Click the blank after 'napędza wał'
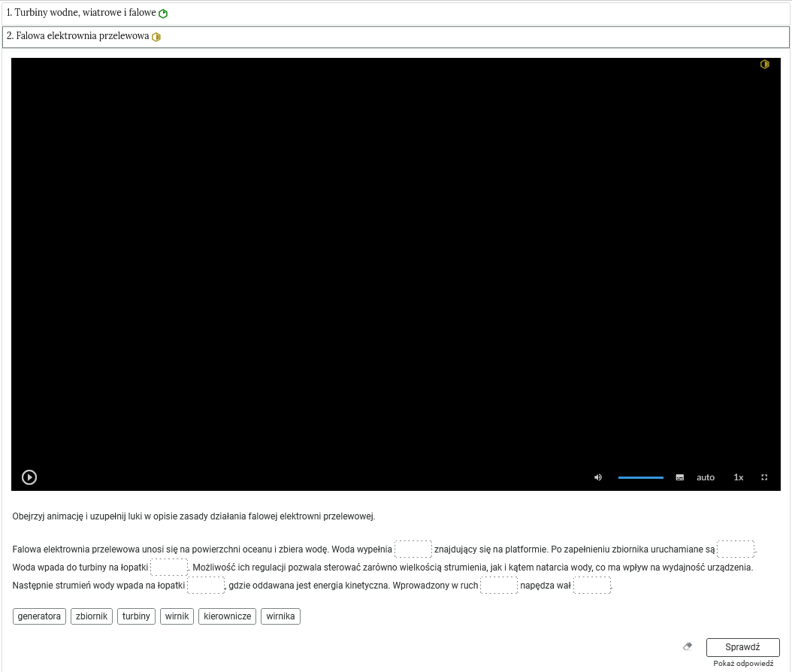Image resolution: width=792 pixels, height=672 pixels. pos(592,586)
